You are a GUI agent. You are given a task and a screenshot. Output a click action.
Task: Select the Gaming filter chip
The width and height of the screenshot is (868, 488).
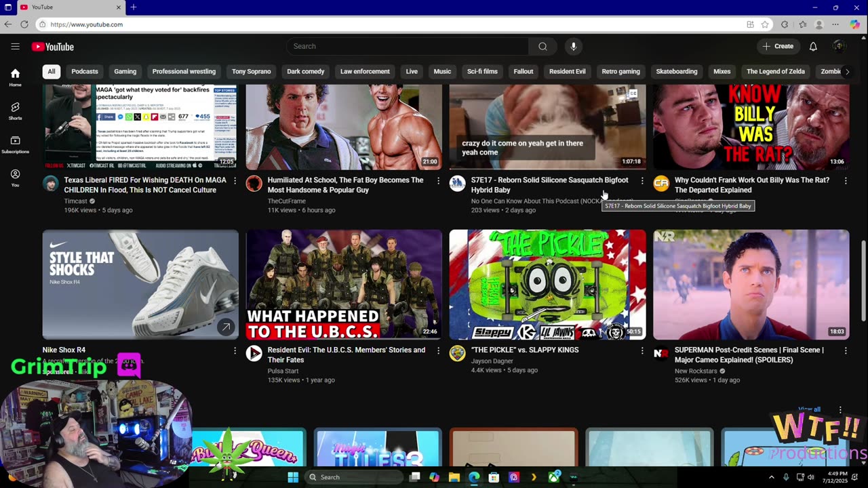[125, 71]
